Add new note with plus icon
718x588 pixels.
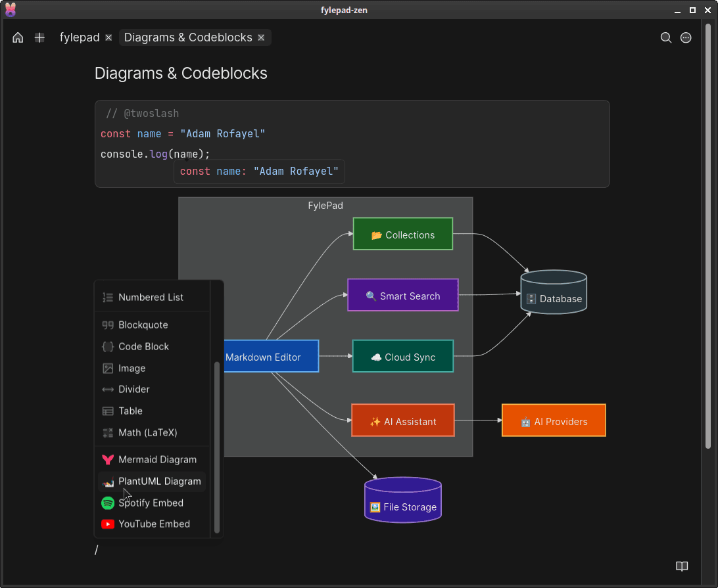pos(40,37)
